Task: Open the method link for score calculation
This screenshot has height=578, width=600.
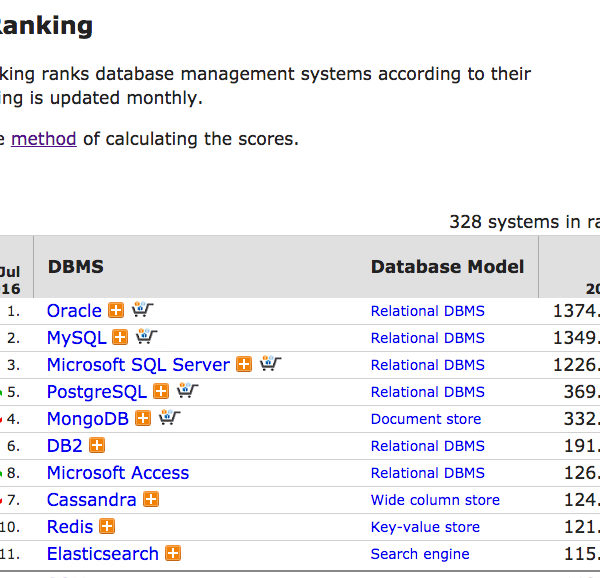Action: pyautogui.click(x=44, y=139)
